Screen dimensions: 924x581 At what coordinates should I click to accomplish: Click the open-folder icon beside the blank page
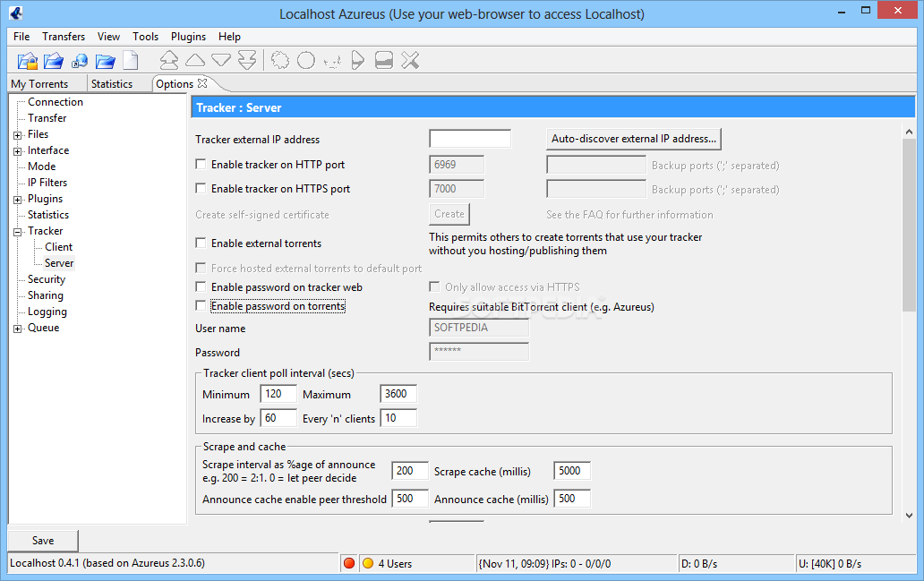tap(106, 61)
